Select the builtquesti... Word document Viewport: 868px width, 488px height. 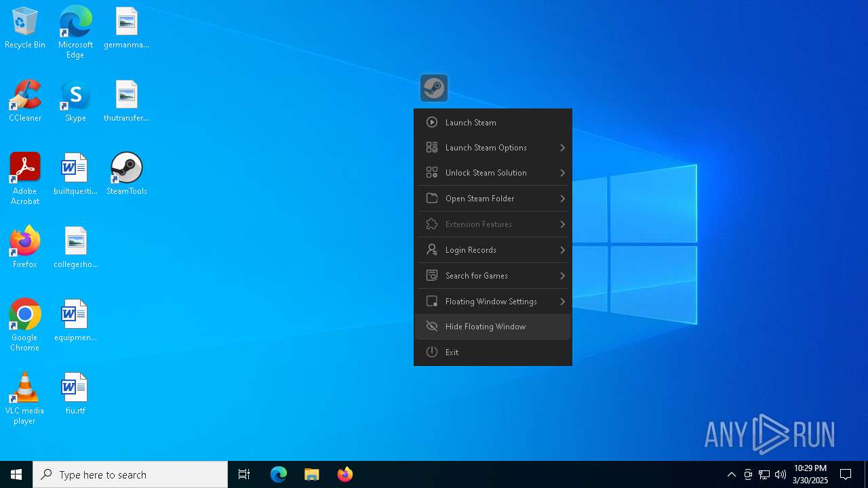[75, 174]
